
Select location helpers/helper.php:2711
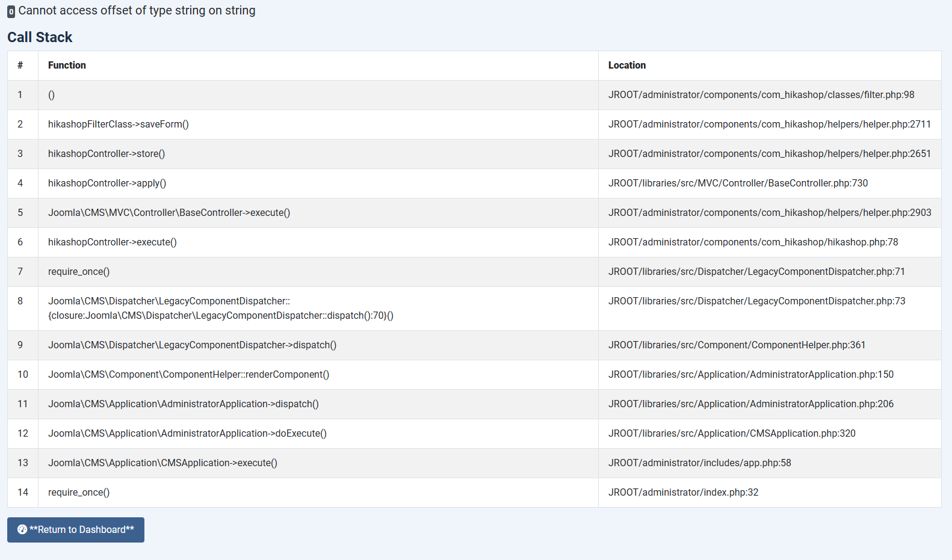pyautogui.click(x=770, y=125)
